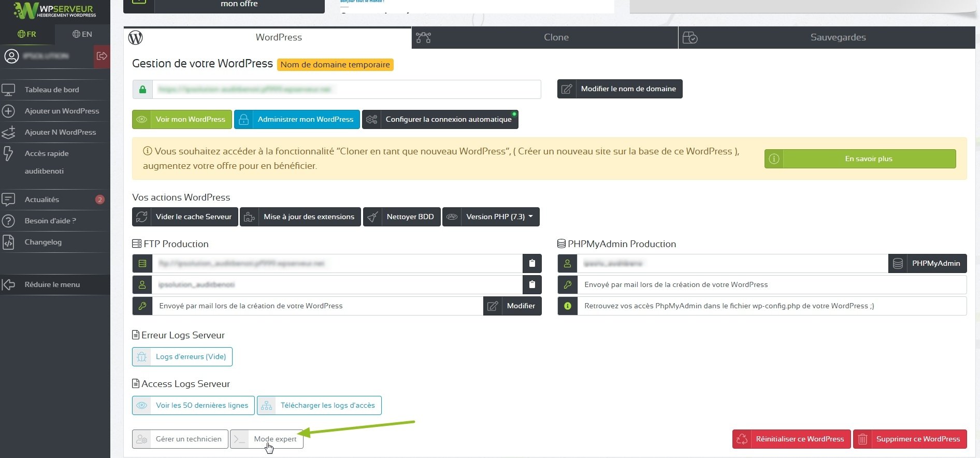The image size is (980, 458).
Task: Click the refresh icon of Vider le cache
Action: click(x=141, y=217)
